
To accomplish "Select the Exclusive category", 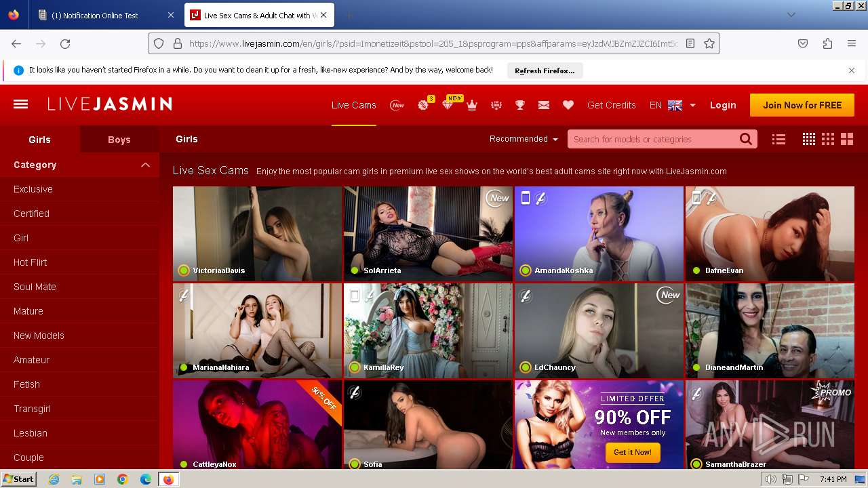I will [33, 189].
